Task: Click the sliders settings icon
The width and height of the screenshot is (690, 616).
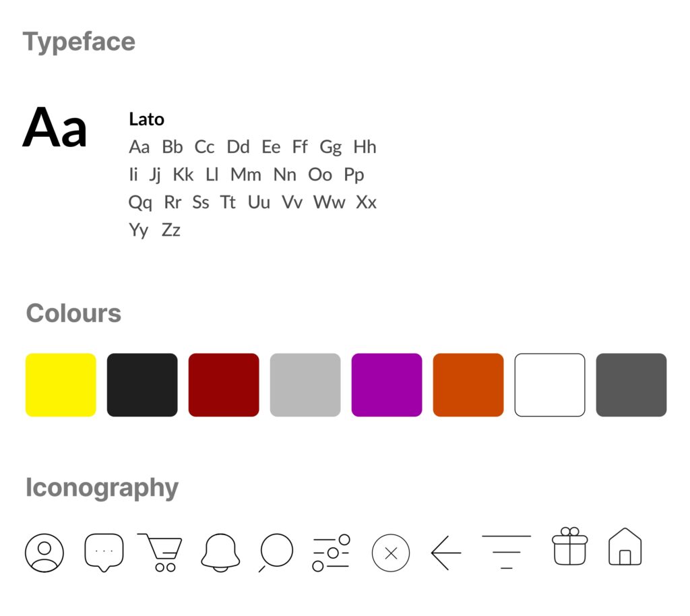Action: [331, 553]
